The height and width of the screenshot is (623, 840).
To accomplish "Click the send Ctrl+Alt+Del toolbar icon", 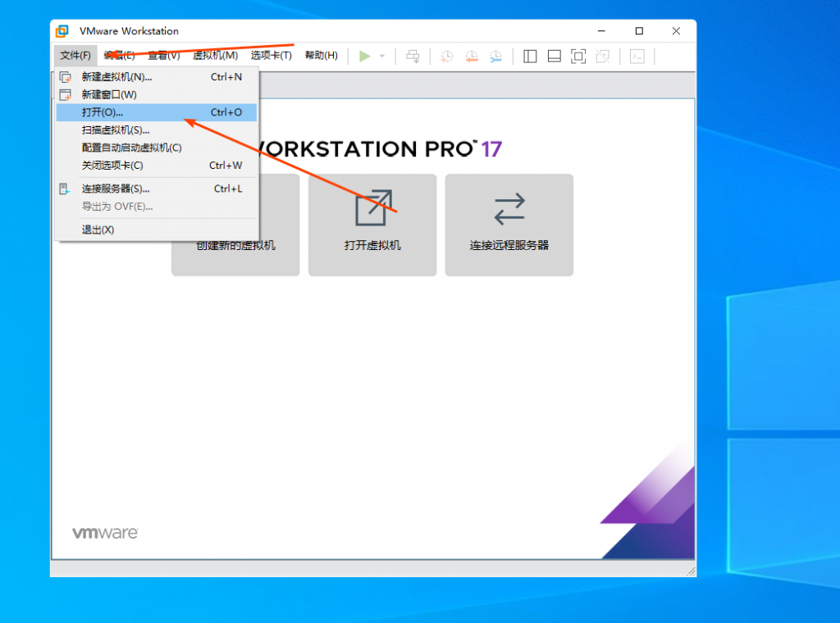I will pos(413,56).
